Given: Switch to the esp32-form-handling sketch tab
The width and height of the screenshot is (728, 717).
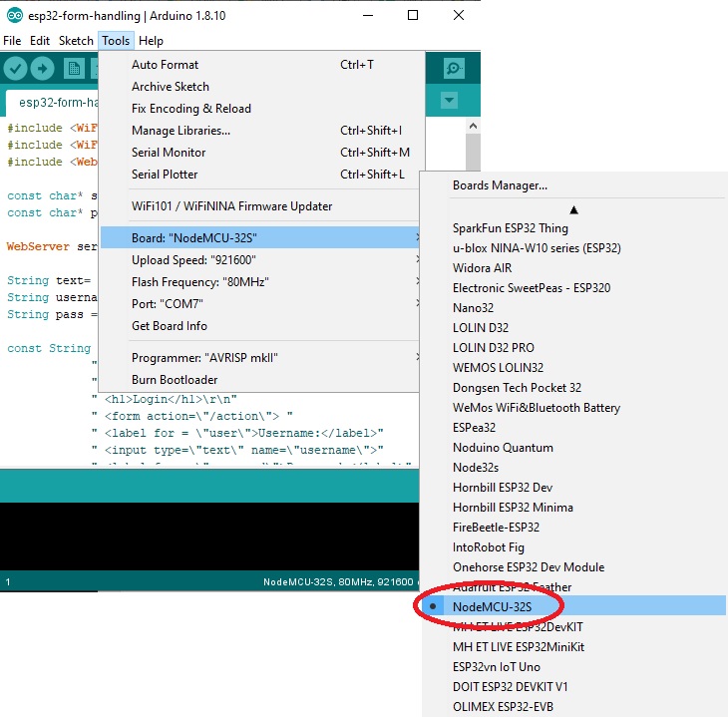Looking at the screenshot, I should (53, 103).
